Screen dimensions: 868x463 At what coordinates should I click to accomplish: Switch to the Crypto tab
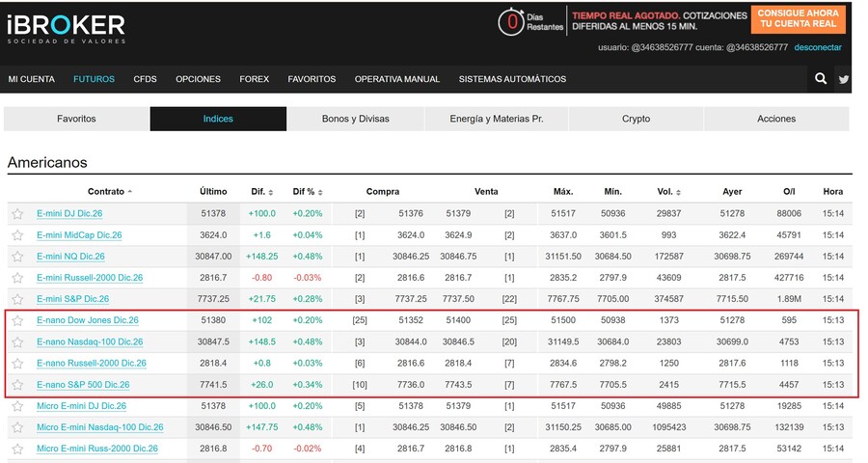[x=637, y=119]
